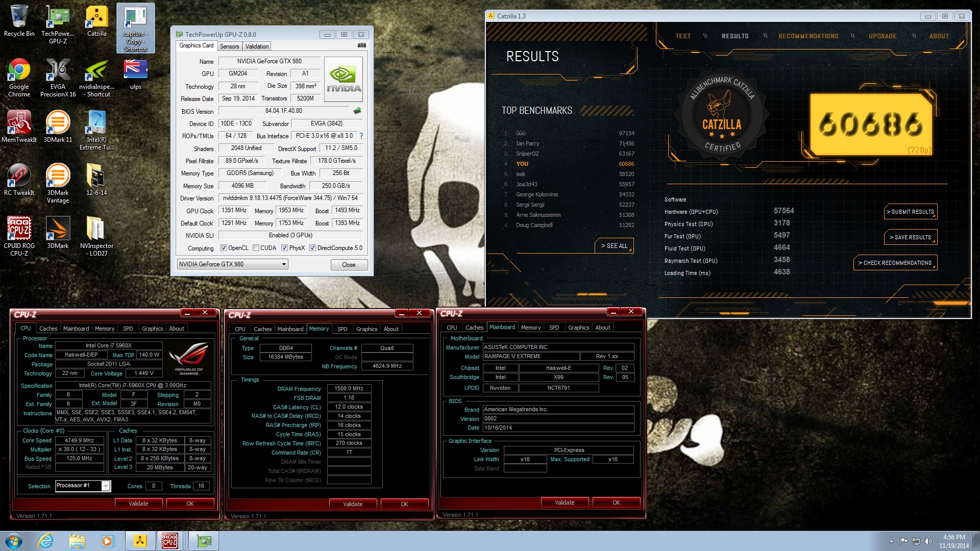Switch to Sensors tab in GPU-Z

point(229,46)
